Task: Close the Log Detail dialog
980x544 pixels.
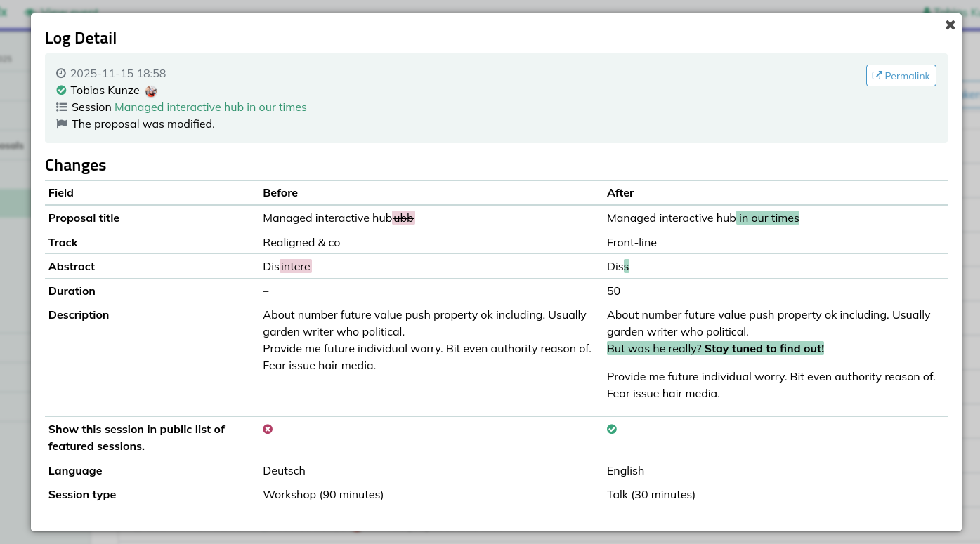Action: pos(950,25)
